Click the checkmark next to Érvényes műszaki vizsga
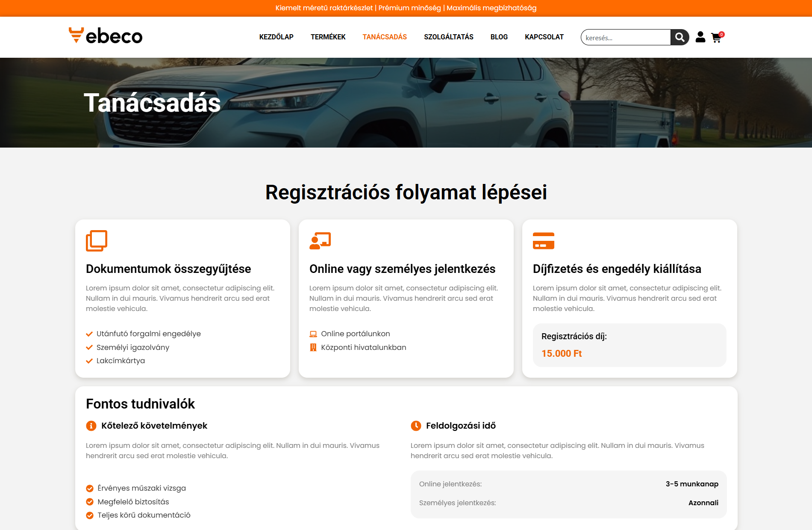Screen dimensions: 812x530 pyautogui.click(x=90, y=489)
